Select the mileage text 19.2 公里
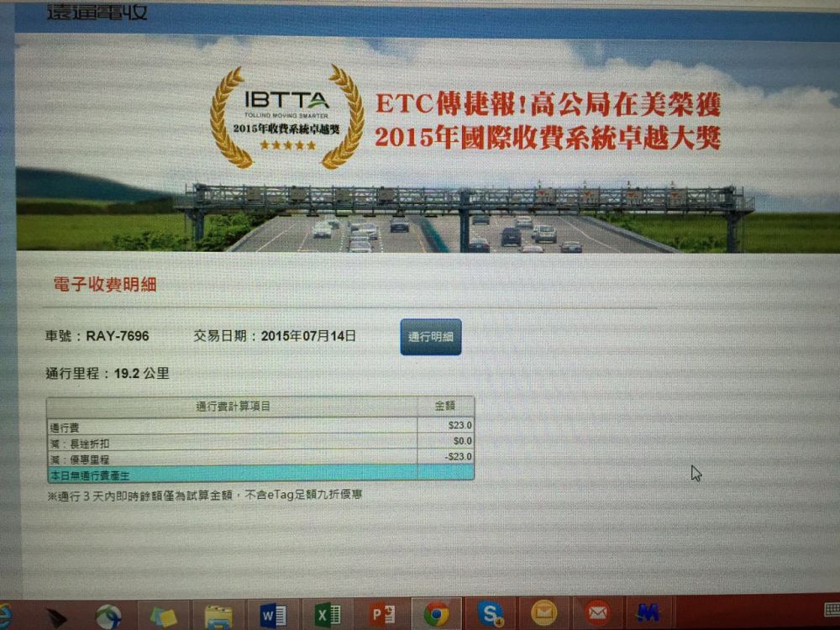The width and height of the screenshot is (840, 630). [141, 374]
